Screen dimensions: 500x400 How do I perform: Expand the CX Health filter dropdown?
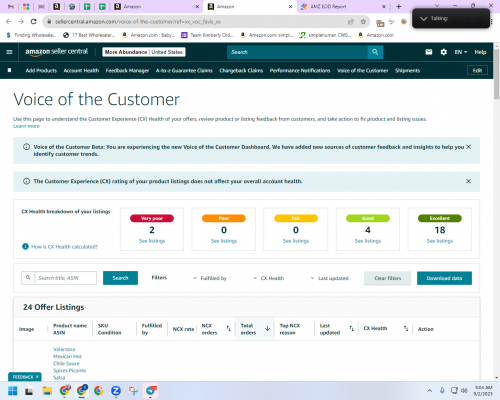[269, 278]
